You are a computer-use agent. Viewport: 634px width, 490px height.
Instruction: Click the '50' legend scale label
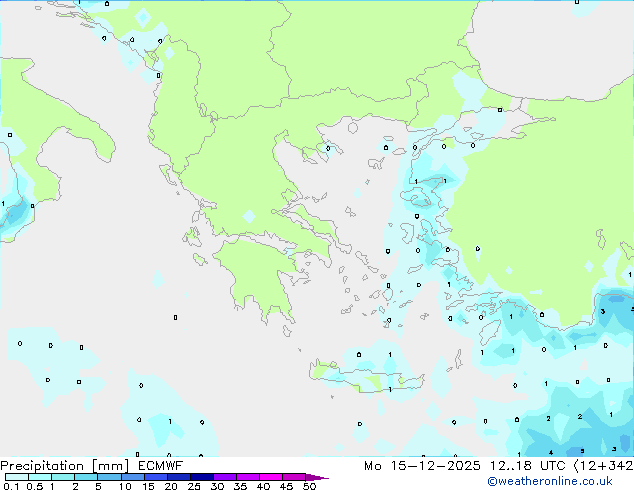[309, 486]
